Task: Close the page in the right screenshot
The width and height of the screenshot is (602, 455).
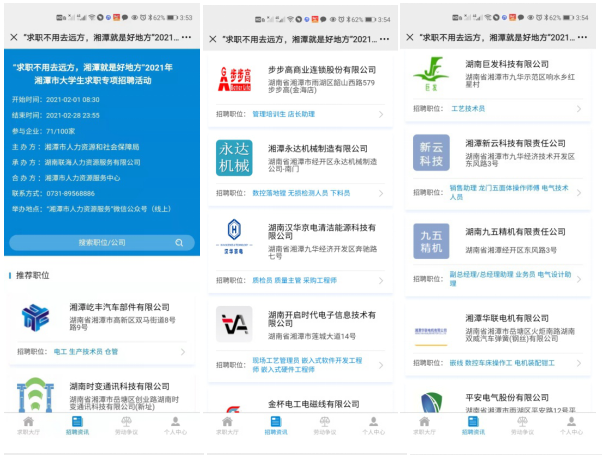Action: [x=410, y=37]
